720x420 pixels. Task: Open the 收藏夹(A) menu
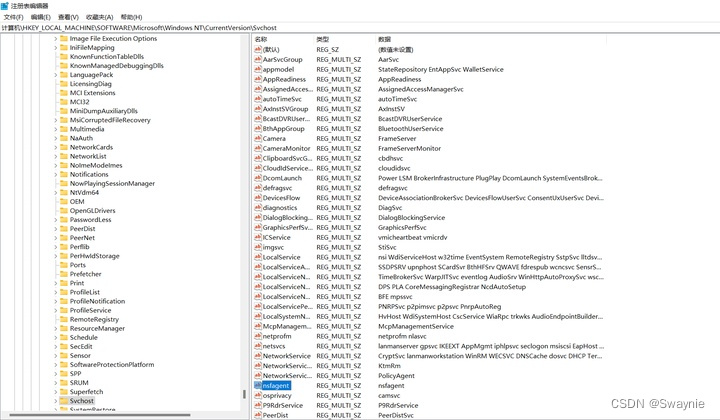click(99, 17)
